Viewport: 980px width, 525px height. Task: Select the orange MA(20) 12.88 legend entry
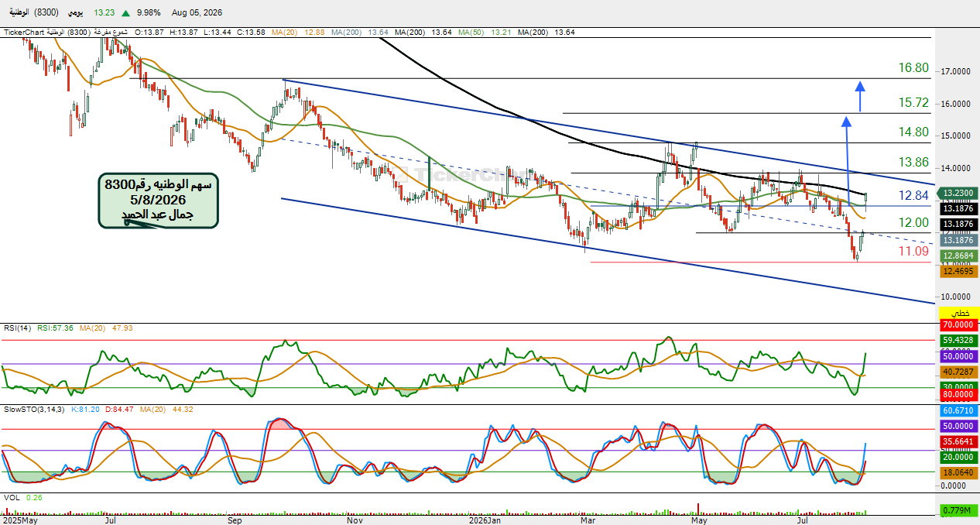click(x=298, y=33)
